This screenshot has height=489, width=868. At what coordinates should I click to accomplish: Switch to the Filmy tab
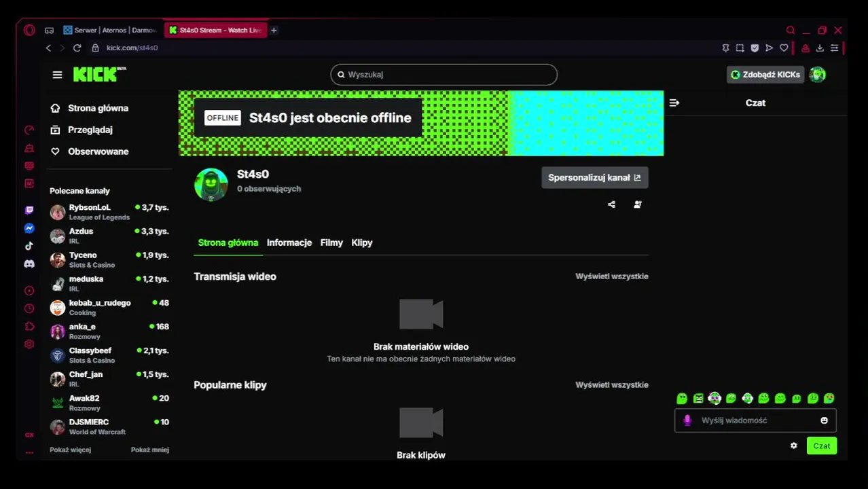331,242
